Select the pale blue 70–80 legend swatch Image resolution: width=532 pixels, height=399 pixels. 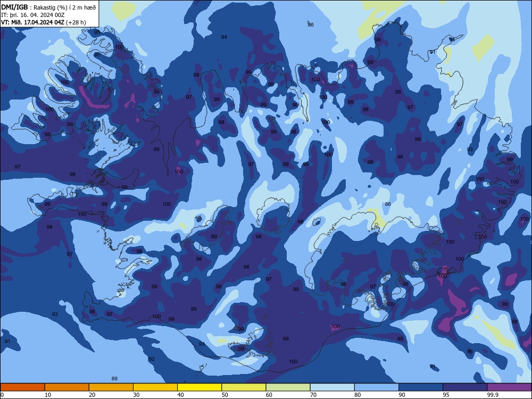pos(332,387)
